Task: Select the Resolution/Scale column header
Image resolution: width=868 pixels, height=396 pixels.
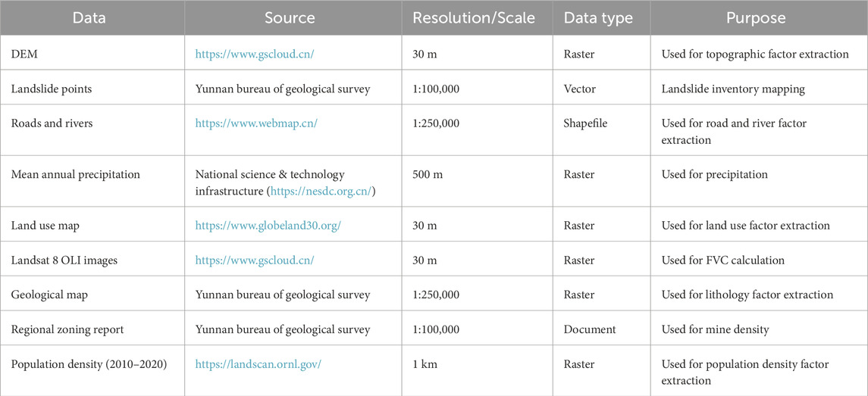Action: (x=472, y=18)
